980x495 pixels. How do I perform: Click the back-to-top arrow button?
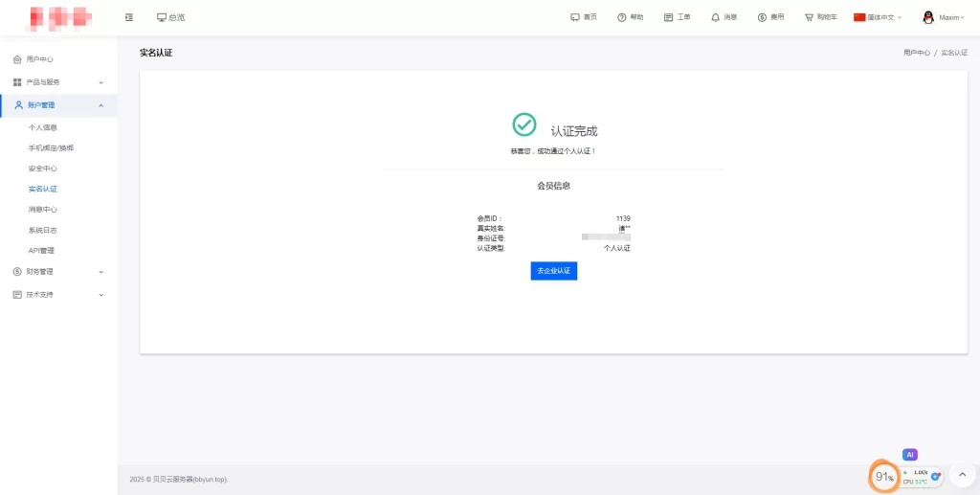pos(963,475)
